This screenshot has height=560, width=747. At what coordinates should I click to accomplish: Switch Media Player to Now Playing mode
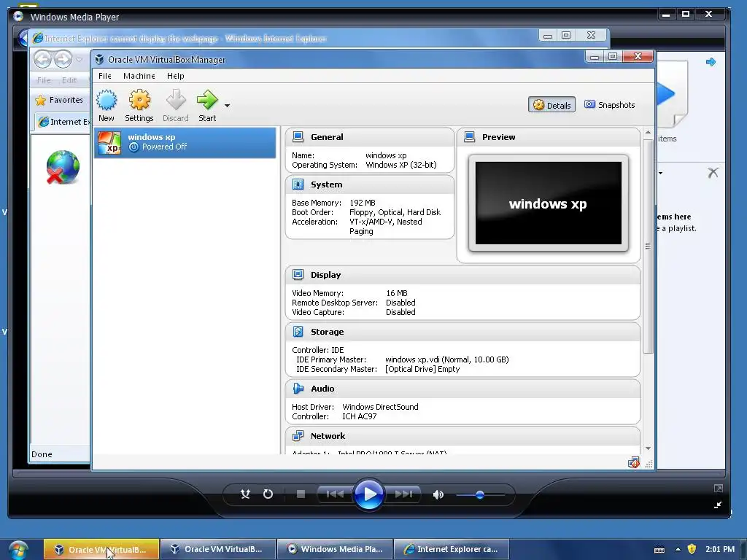(x=718, y=505)
